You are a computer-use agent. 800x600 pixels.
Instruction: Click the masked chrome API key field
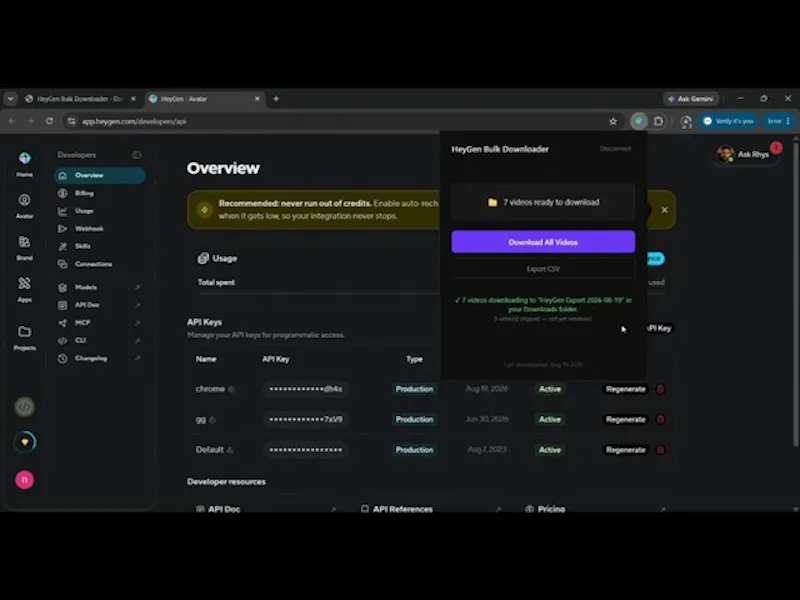(x=306, y=389)
